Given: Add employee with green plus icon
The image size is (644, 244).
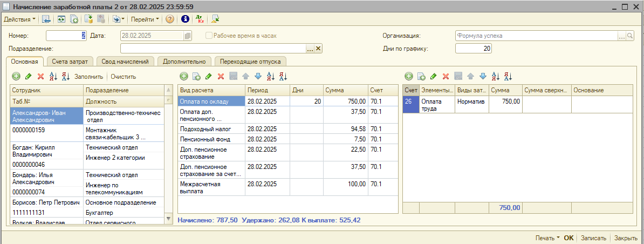Looking at the screenshot, I should [16, 77].
